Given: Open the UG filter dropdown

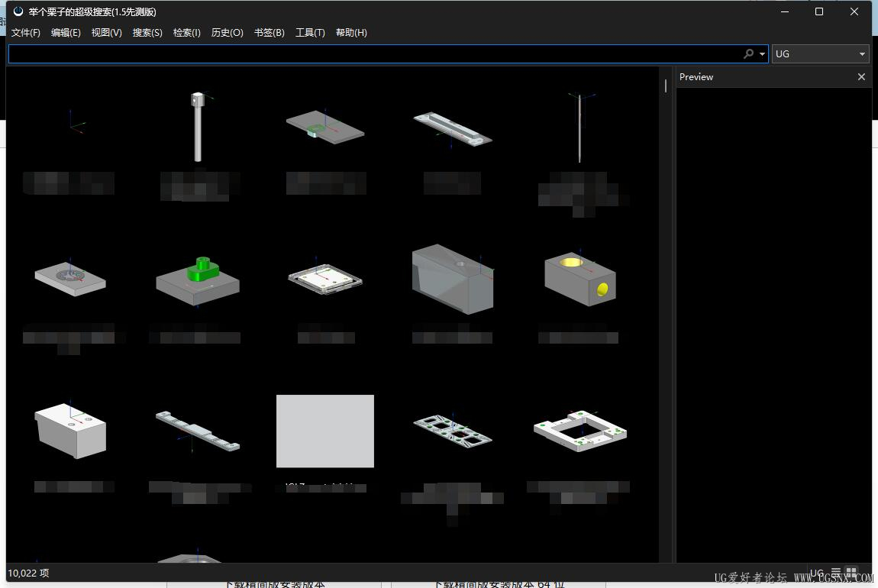Looking at the screenshot, I should tap(820, 53).
